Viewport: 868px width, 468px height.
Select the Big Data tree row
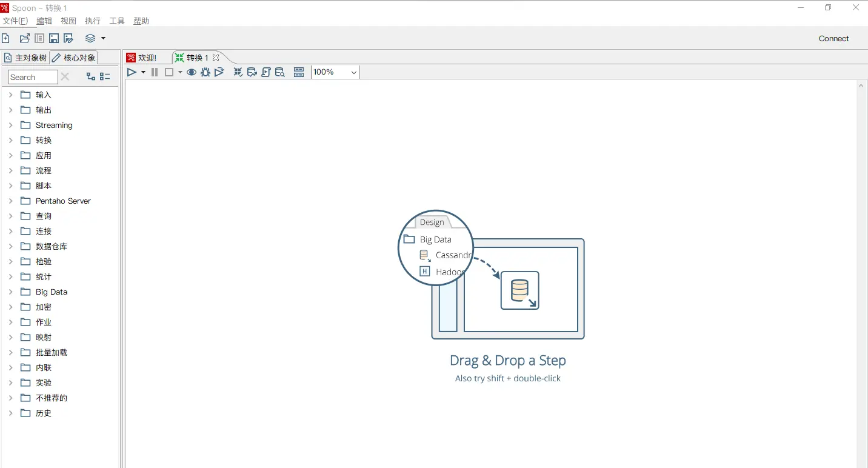click(61, 292)
